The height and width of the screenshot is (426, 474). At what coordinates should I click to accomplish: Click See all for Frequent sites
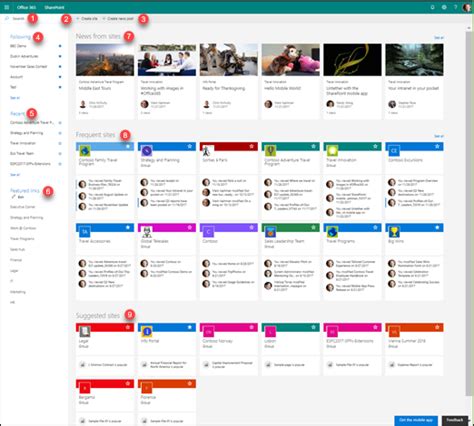439,136
